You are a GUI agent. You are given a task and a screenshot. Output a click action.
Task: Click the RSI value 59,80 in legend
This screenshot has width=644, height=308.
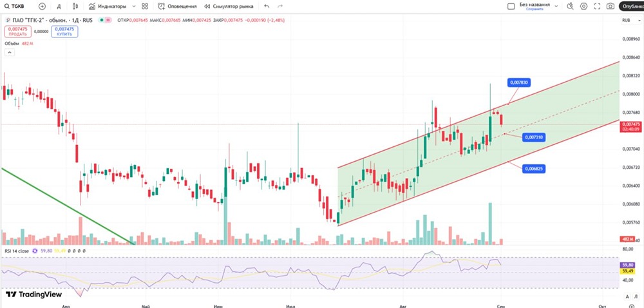coord(45,251)
